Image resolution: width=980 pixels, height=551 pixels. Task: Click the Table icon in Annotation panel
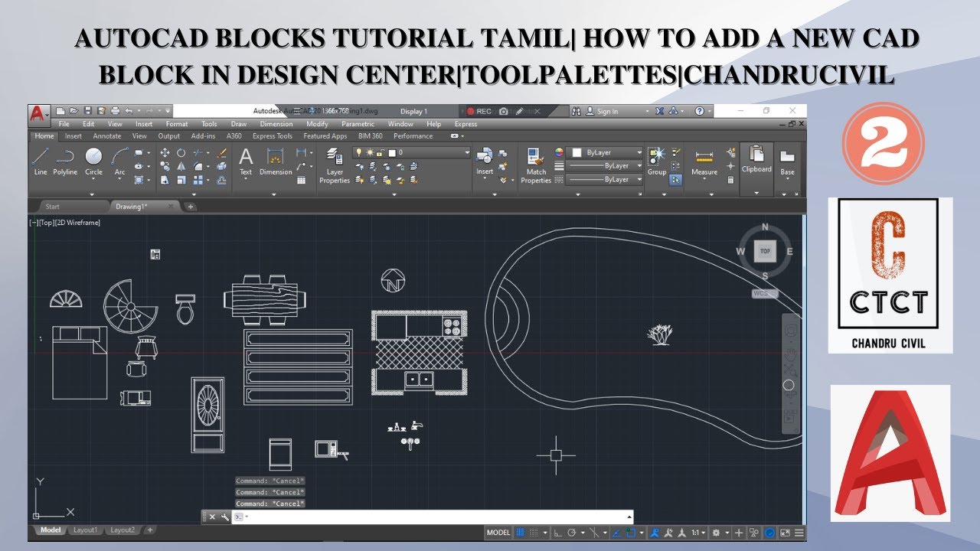pos(302,180)
